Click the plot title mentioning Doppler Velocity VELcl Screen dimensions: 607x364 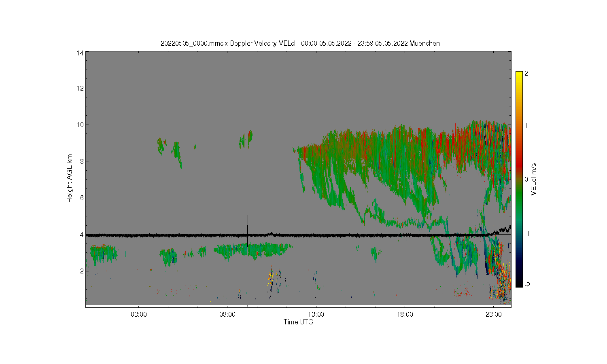point(300,43)
